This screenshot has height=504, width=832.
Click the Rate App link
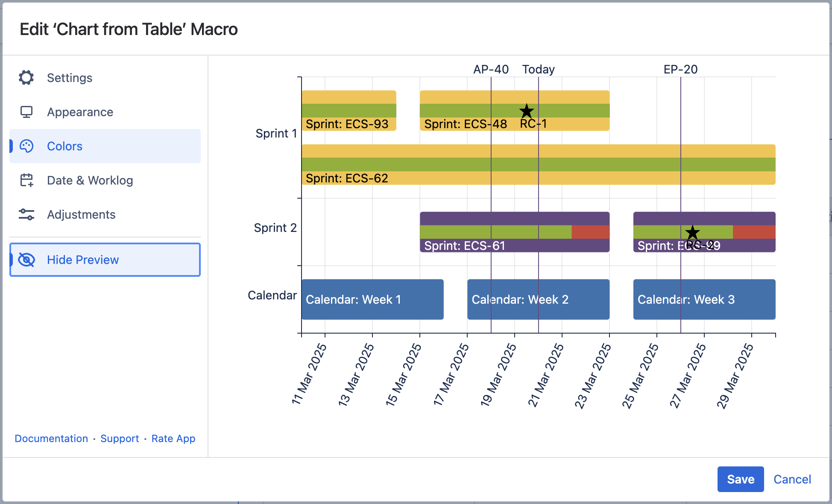[x=173, y=439]
